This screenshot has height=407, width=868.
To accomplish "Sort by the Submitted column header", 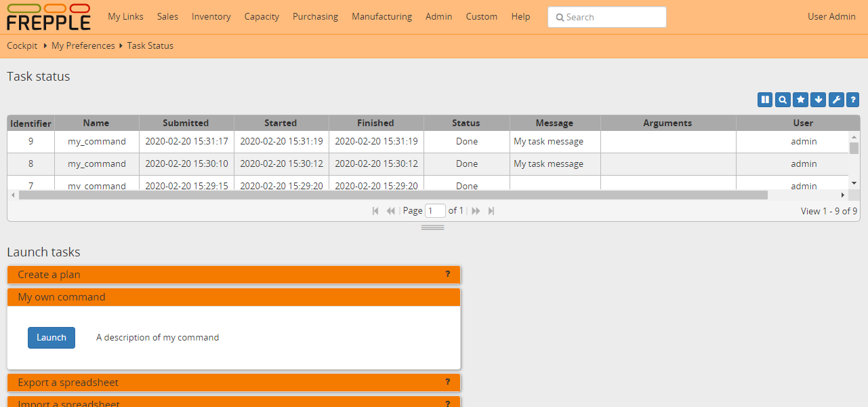I will [186, 123].
